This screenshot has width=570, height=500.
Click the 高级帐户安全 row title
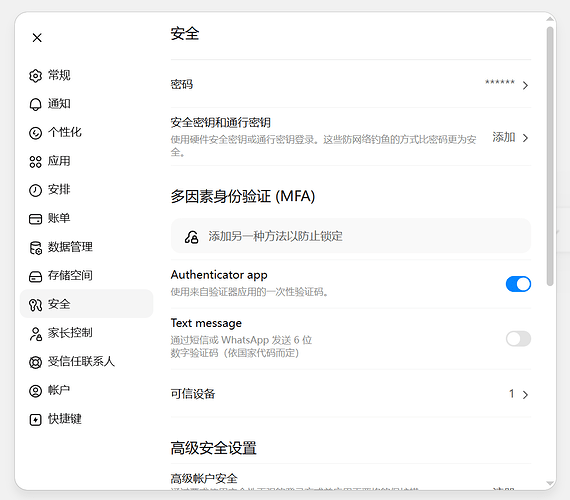coord(204,479)
